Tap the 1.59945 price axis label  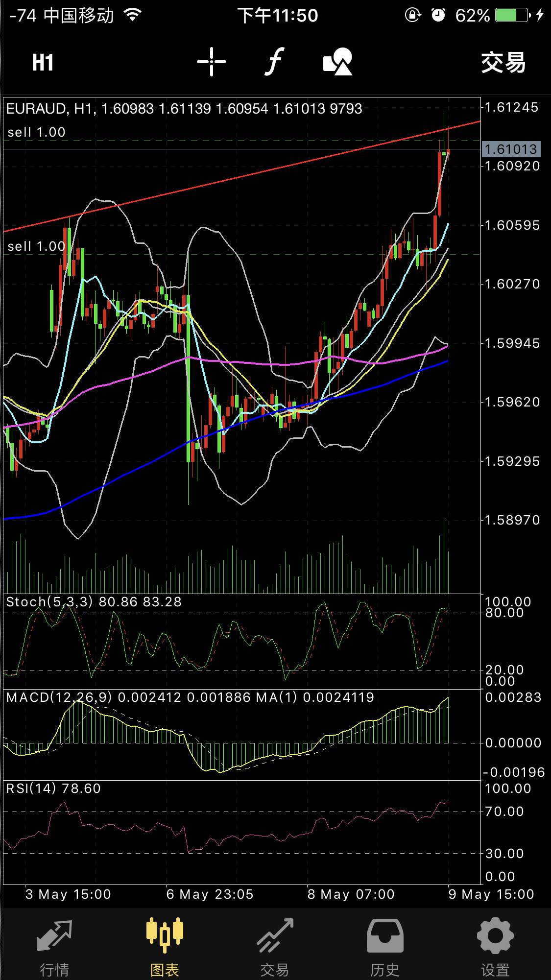coord(511,343)
